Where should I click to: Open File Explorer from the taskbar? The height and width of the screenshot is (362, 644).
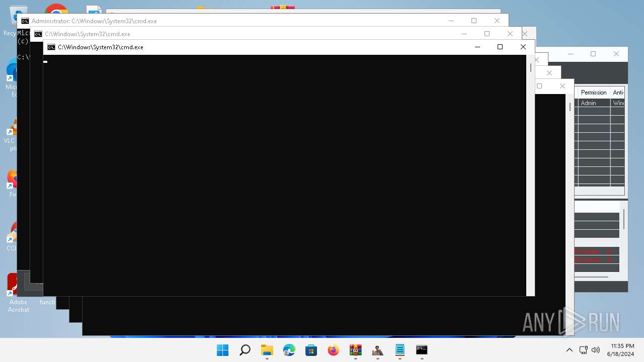(x=267, y=350)
